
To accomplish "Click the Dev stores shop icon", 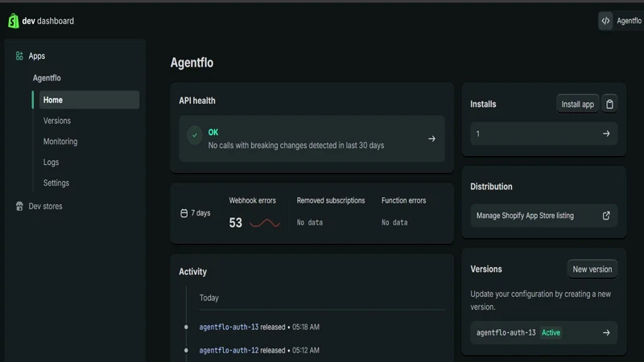I will click(x=19, y=206).
